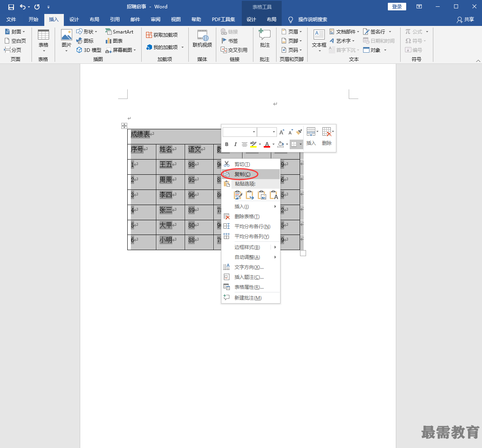Click the table move handle
The image size is (482, 448).
(124, 126)
